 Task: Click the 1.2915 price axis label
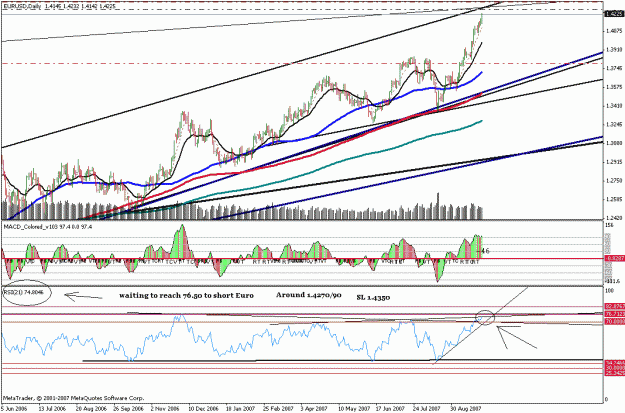tap(614, 162)
